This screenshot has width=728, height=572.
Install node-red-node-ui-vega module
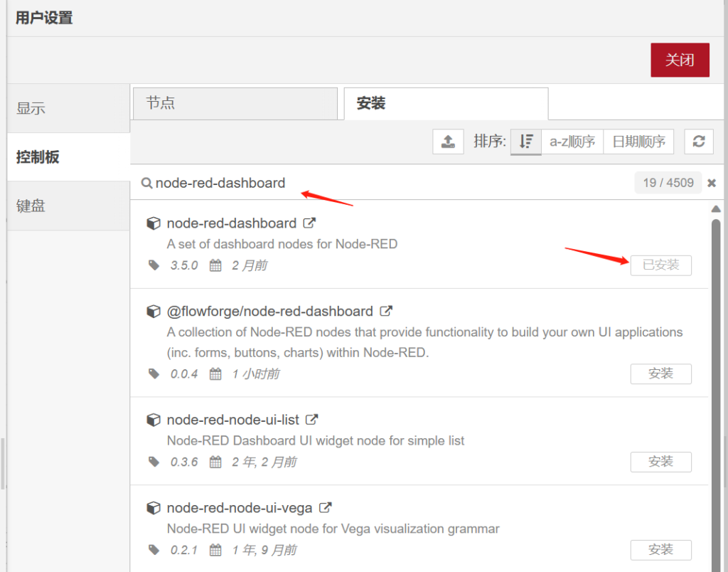coord(660,550)
